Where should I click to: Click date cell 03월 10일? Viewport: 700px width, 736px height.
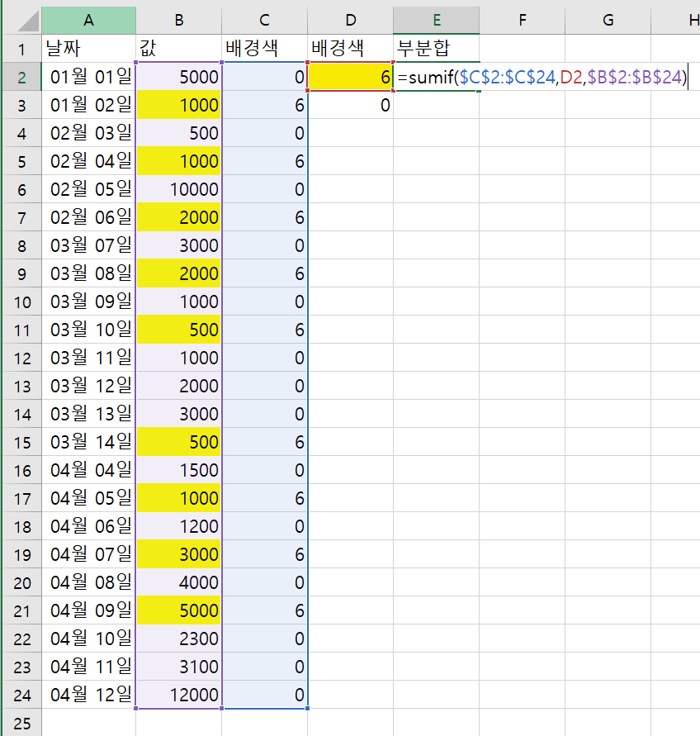pos(88,330)
